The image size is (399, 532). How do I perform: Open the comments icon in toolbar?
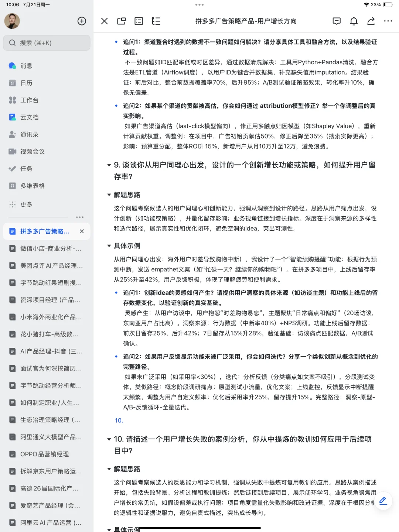click(337, 21)
